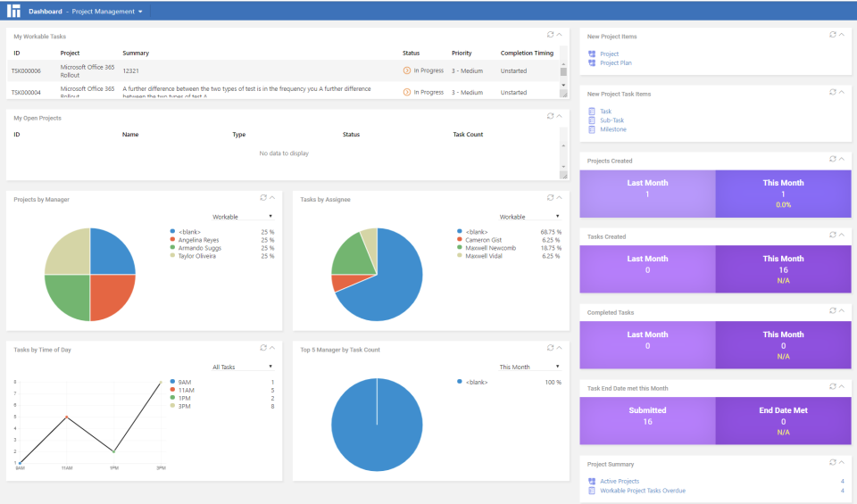The width and height of the screenshot is (857, 504).
Task: Refresh the Tasks Created widget
Action: (x=833, y=235)
